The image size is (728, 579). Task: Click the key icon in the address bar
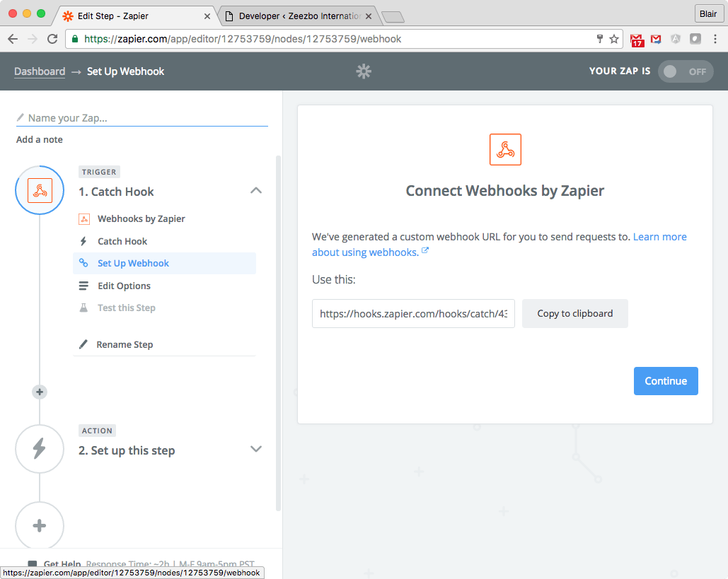(x=599, y=39)
